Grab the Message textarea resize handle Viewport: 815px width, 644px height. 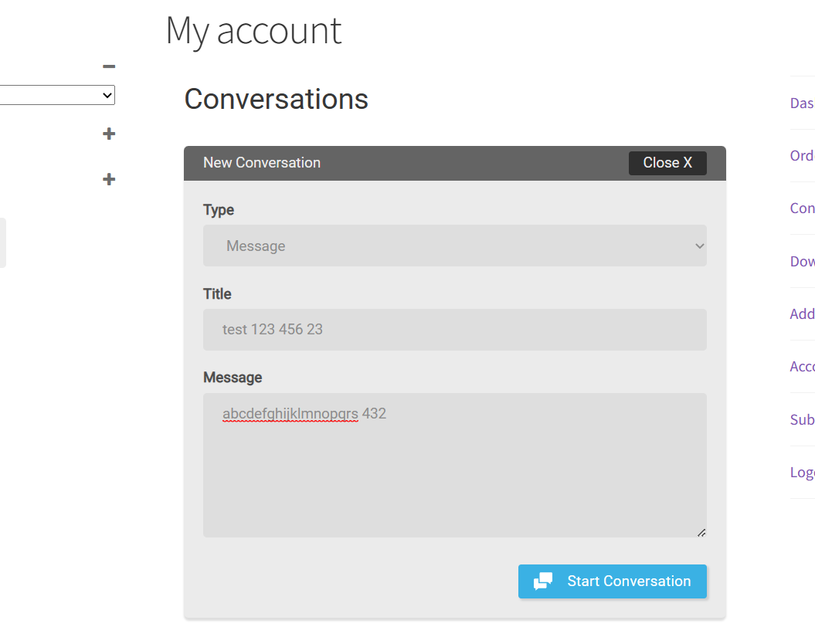[x=701, y=532]
